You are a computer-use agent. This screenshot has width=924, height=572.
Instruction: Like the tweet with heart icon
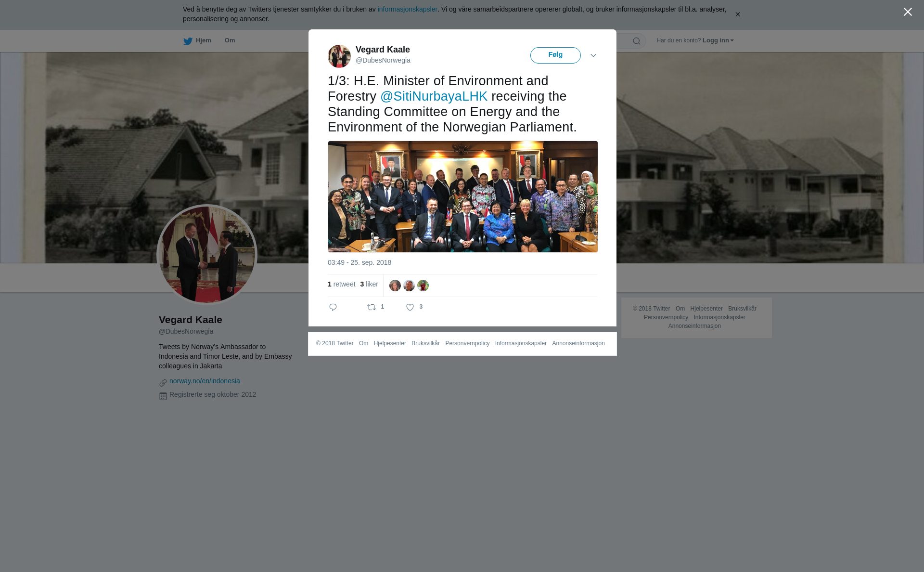410,307
